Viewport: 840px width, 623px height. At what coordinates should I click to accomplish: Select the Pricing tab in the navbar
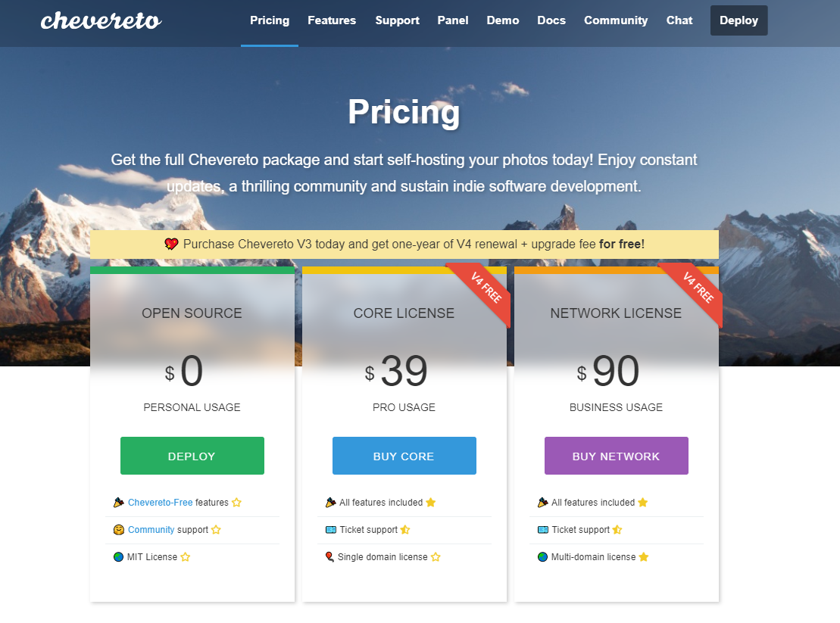270,20
